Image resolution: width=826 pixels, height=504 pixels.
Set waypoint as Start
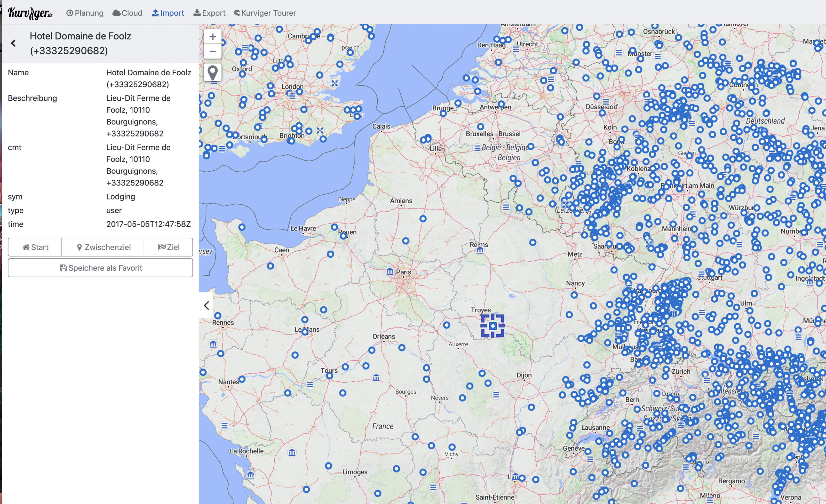[35, 247]
